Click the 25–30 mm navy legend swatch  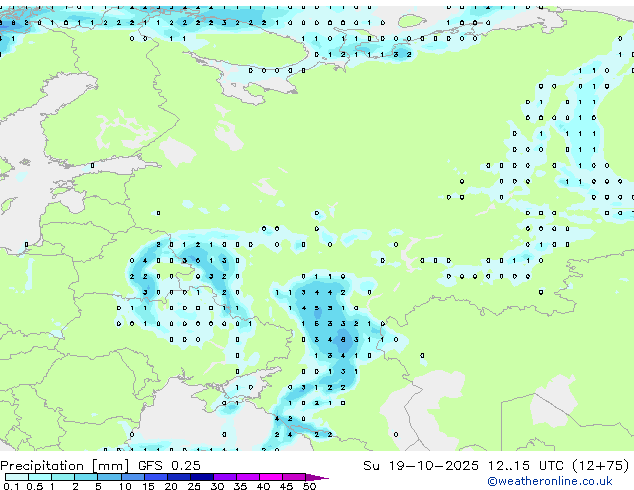pos(201,477)
